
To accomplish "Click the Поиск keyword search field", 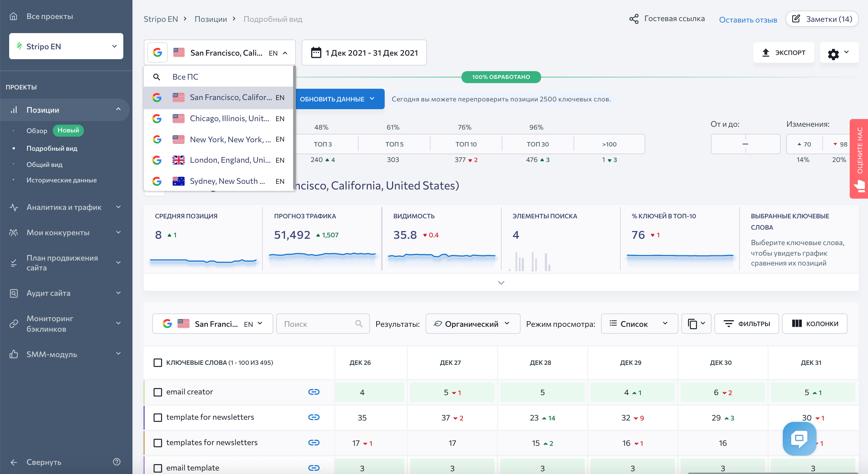I will click(323, 324).
